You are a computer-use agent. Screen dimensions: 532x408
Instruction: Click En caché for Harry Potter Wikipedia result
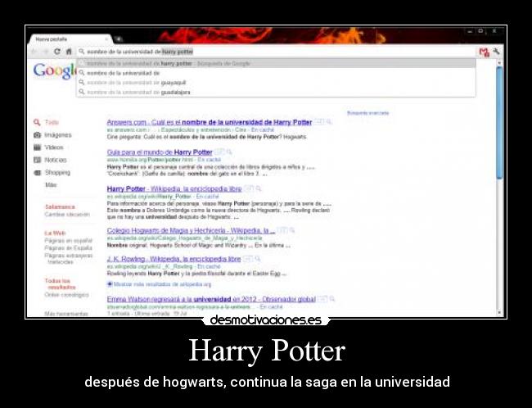pos(207,197)
